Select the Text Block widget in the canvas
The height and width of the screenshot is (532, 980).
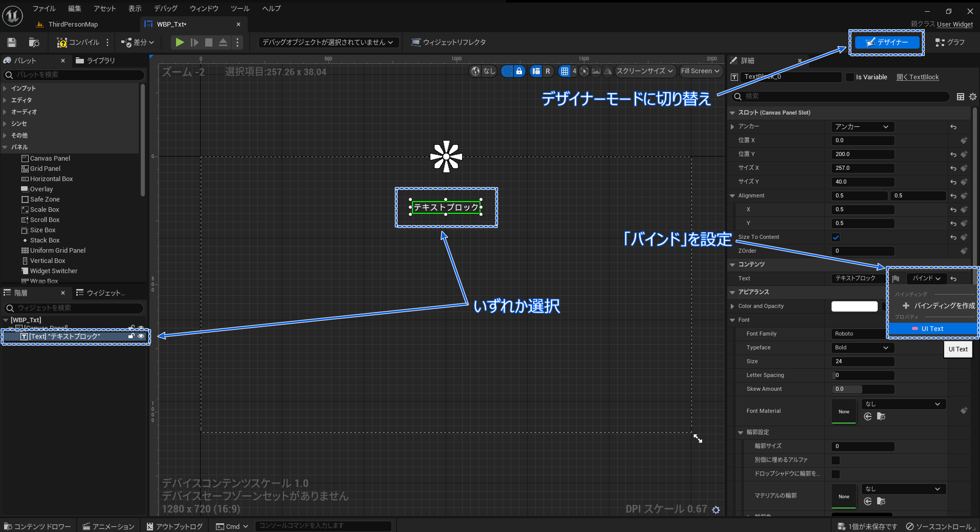pyautogui.click(x=446, y=208)
